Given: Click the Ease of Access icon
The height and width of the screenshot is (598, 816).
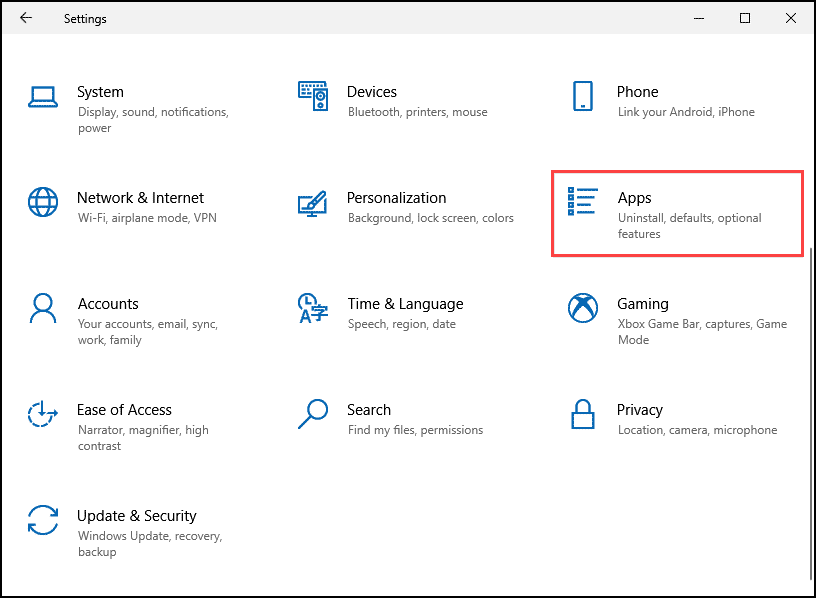Looking at the screenshot, I should pos(42,414).
